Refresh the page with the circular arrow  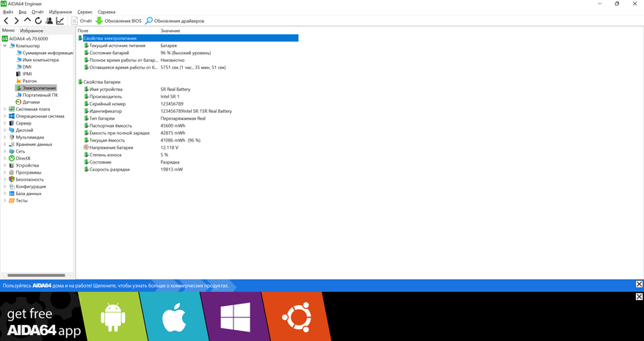(38, 21)
